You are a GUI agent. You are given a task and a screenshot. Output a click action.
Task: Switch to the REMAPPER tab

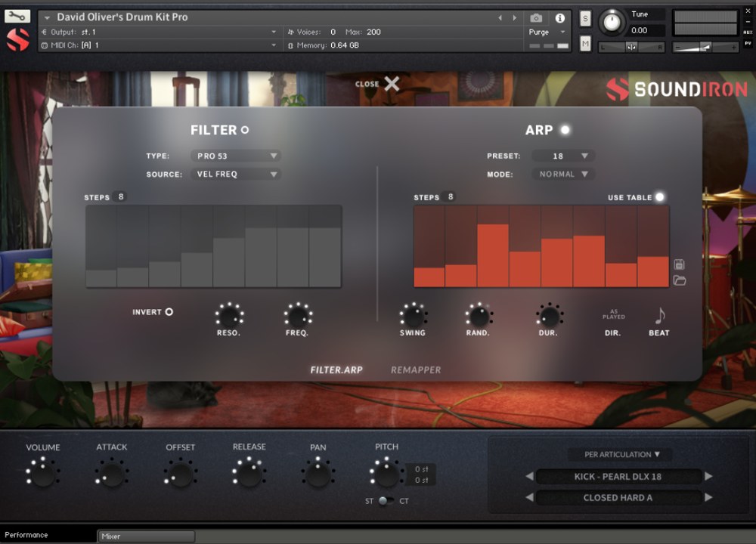414,370
